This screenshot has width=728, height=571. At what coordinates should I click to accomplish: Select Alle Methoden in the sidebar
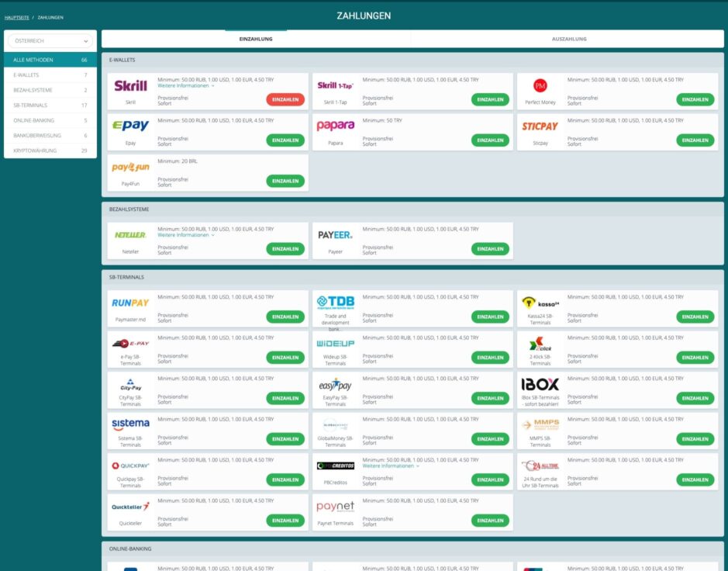pyautogui.click(x=50, y=60)
